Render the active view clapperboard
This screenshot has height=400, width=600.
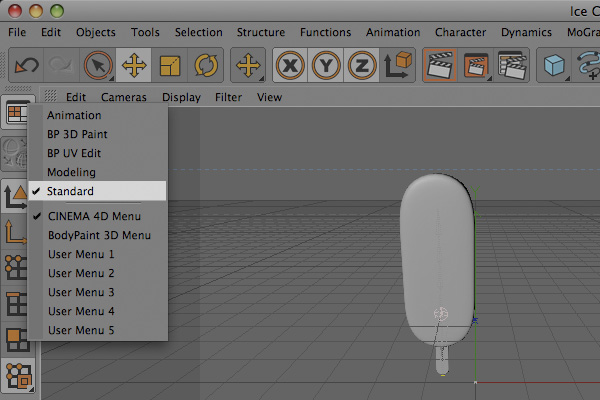[440, 65]
